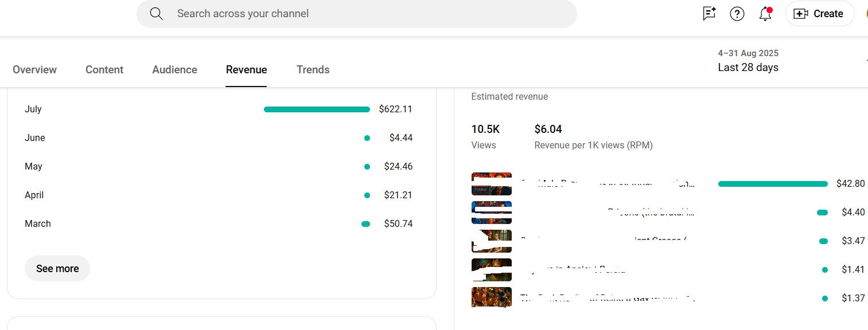Viewport: 868px width, 330px height.
Task: Select thumbnail of the $3.47 video
Action: coord(492,241)
